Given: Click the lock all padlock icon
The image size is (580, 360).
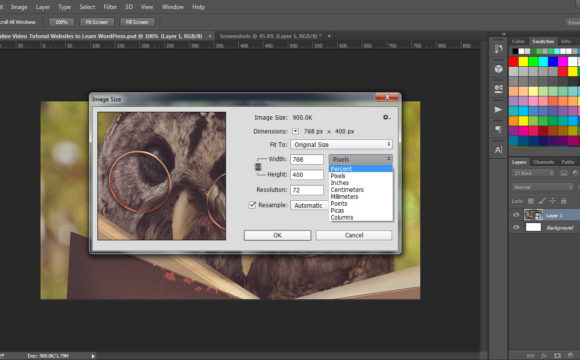Looking at the screenshot, I should (x=564, y=201).
